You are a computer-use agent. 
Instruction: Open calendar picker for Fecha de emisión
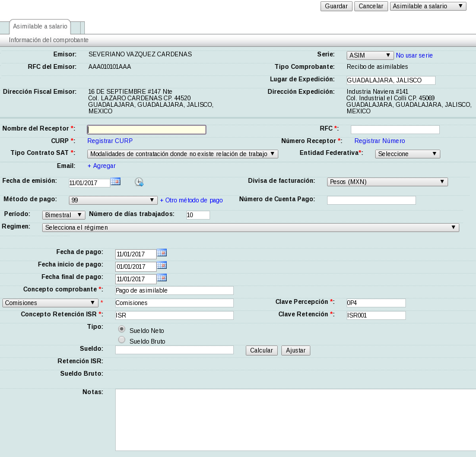tap(115, 182)
